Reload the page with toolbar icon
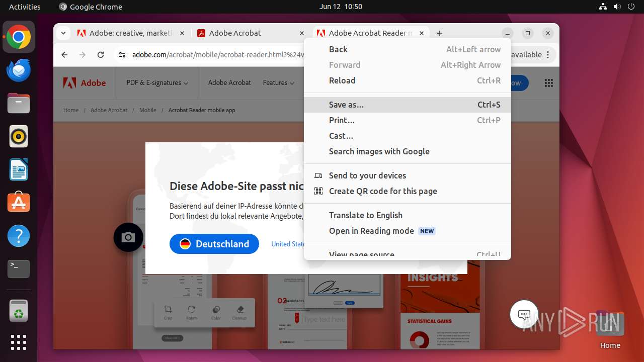The image size is (644, 362). 101,55
